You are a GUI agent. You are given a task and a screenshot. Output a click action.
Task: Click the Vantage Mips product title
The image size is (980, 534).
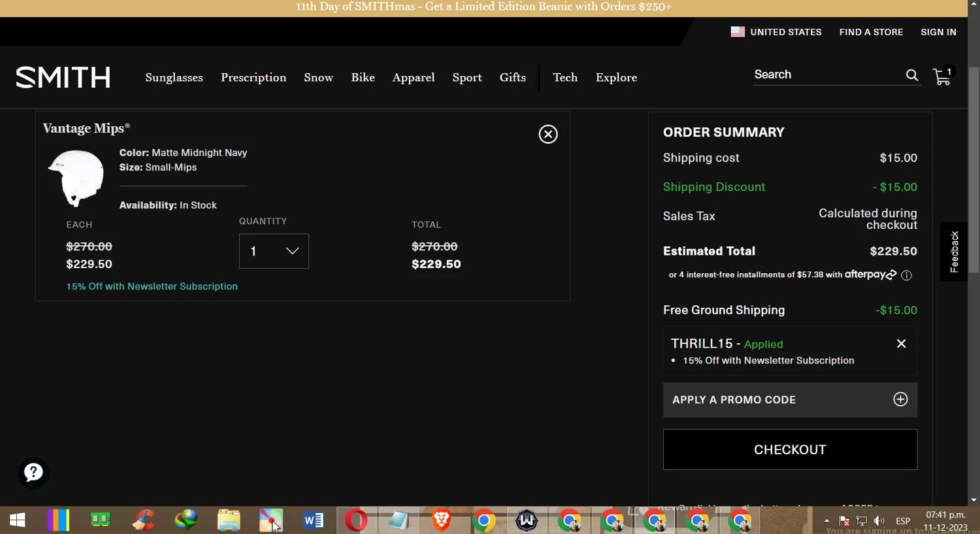coord(86,128)
